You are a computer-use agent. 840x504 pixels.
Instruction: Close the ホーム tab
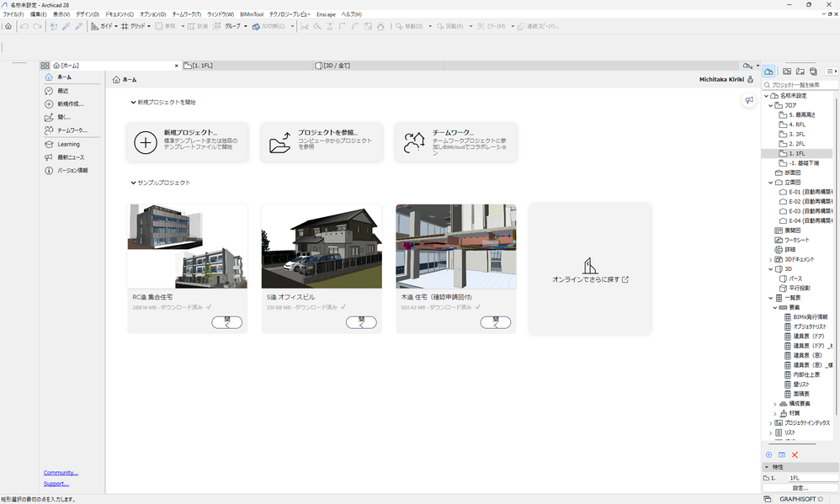tap(176, 66)
